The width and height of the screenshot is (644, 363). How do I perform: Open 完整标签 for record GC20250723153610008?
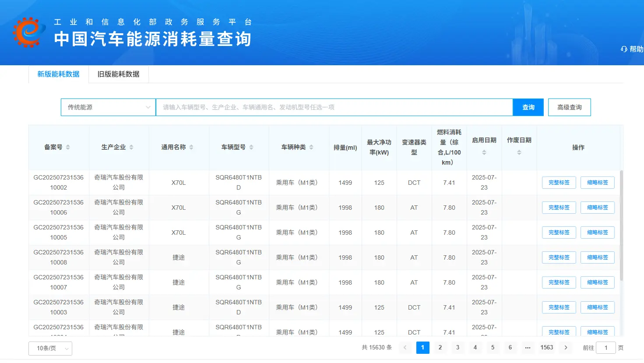point(559,257)
